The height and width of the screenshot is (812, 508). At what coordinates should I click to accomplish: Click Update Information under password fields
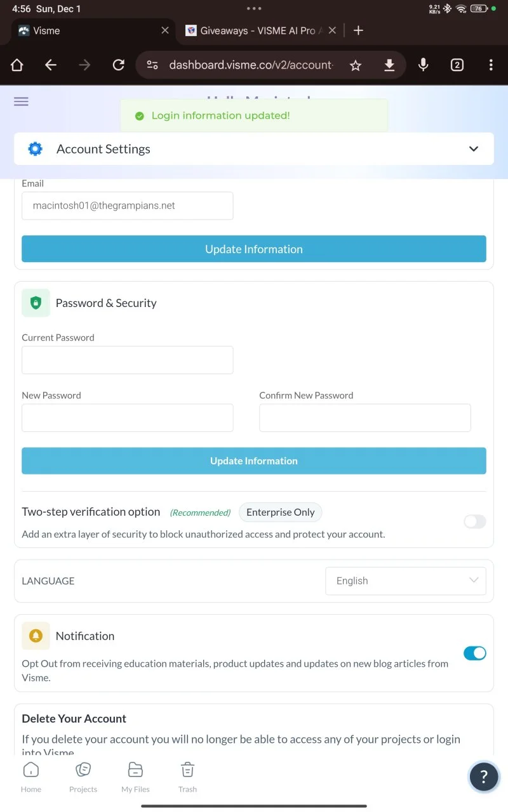[254, 461]
